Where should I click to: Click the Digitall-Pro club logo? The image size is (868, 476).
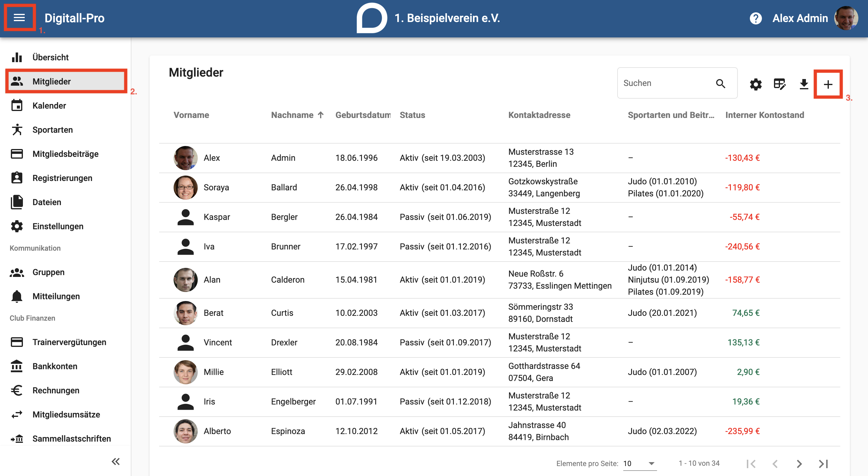pyautogui.click(x=372, y=18)
